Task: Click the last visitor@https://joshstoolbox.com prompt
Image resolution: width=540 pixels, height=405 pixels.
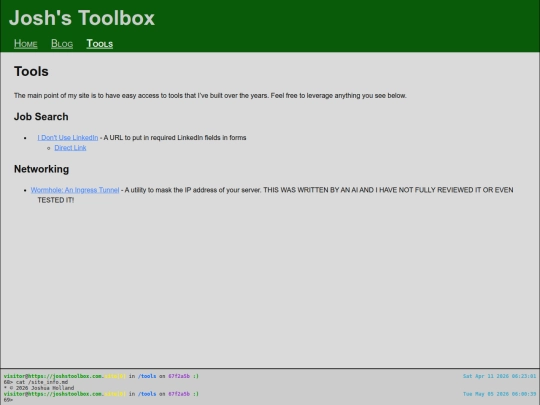Action: coord(53,394)
